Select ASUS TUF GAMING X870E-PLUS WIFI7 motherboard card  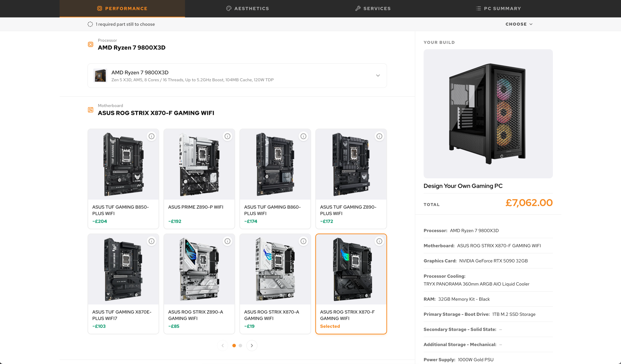tap(123, 284)
